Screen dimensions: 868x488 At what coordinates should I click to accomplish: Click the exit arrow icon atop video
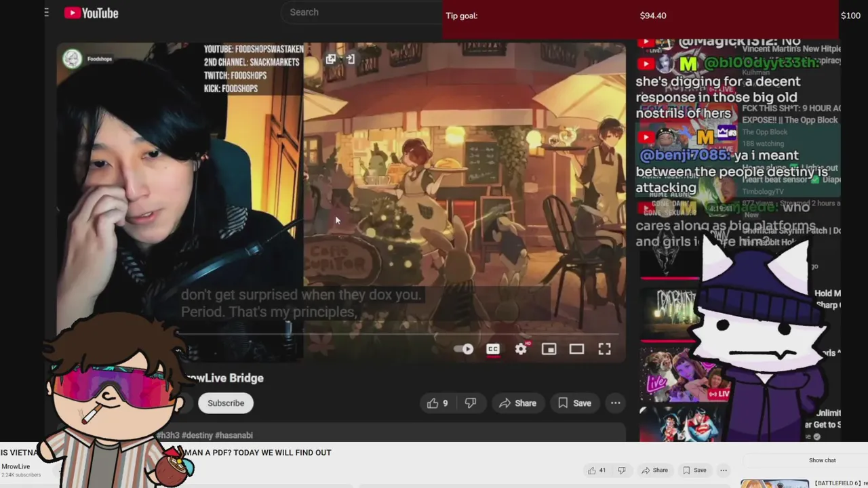click(350, 59)
